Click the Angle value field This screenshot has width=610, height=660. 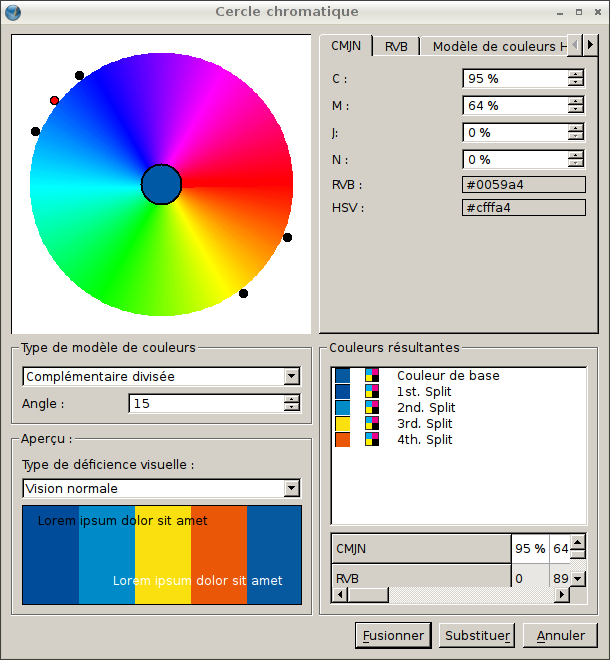(x=206, y=404)
